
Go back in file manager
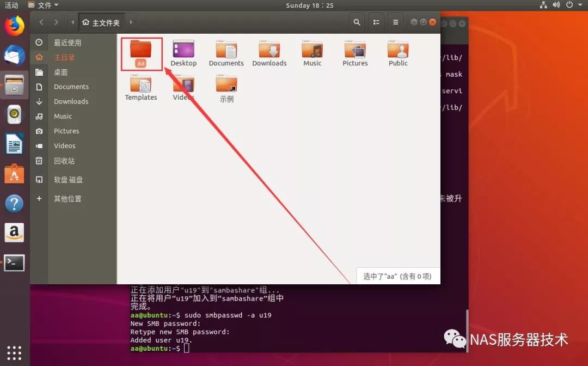[41, 22]
